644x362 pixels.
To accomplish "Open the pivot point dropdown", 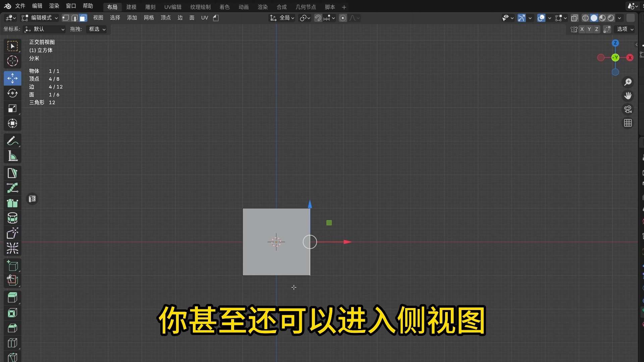I will pos(305,18).
